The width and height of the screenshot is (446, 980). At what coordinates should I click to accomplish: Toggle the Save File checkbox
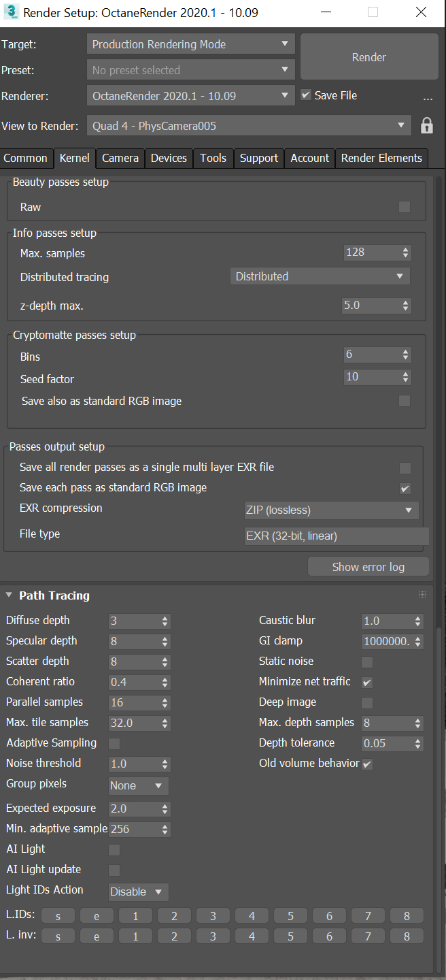(306, 95)
